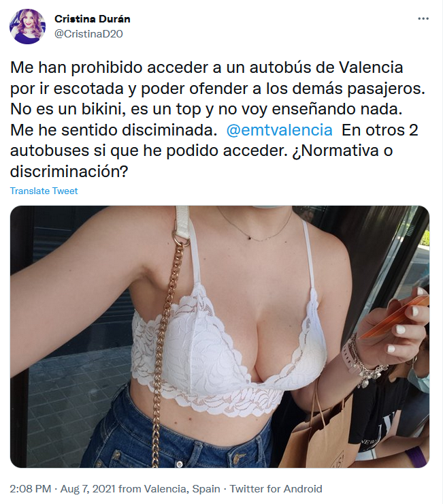Click the Aug 7, 2021 date
The height and width of the screenshot is (504, 443).
click(x=88, y=489)
